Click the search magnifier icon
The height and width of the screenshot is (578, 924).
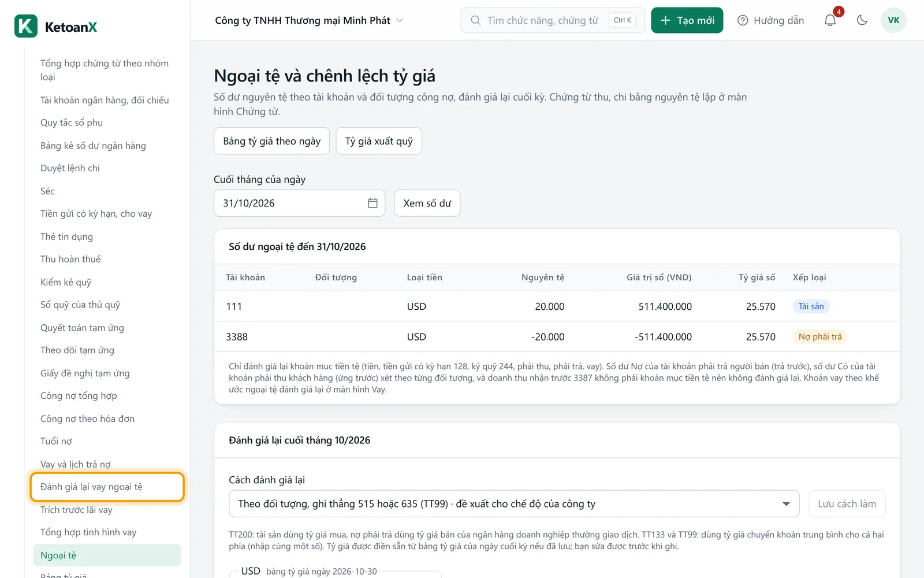point(475,20)
